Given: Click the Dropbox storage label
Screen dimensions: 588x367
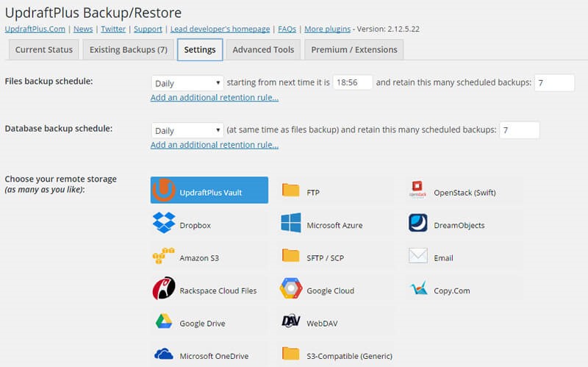Looking at the screenshot, I should click(195, 226).
